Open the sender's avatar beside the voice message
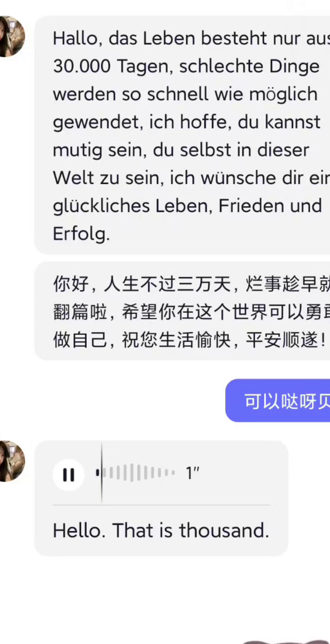 [x=11, y=461]
